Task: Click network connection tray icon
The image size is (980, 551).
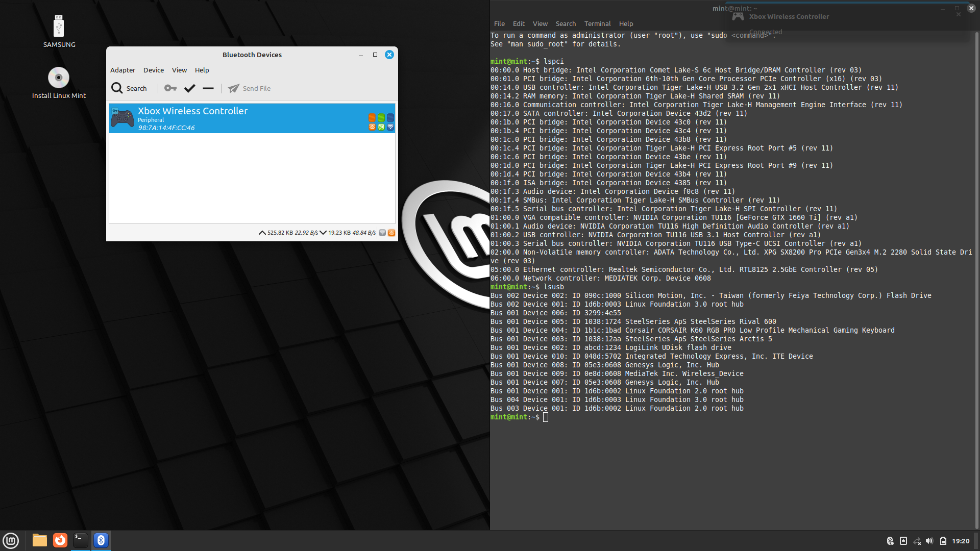Action: pos(917,541)
